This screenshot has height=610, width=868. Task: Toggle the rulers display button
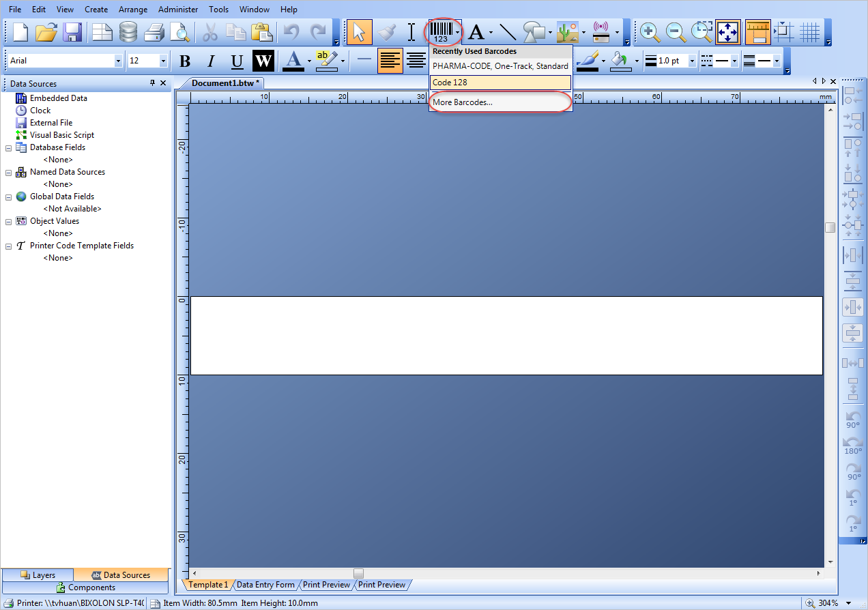tap(758, 32)
